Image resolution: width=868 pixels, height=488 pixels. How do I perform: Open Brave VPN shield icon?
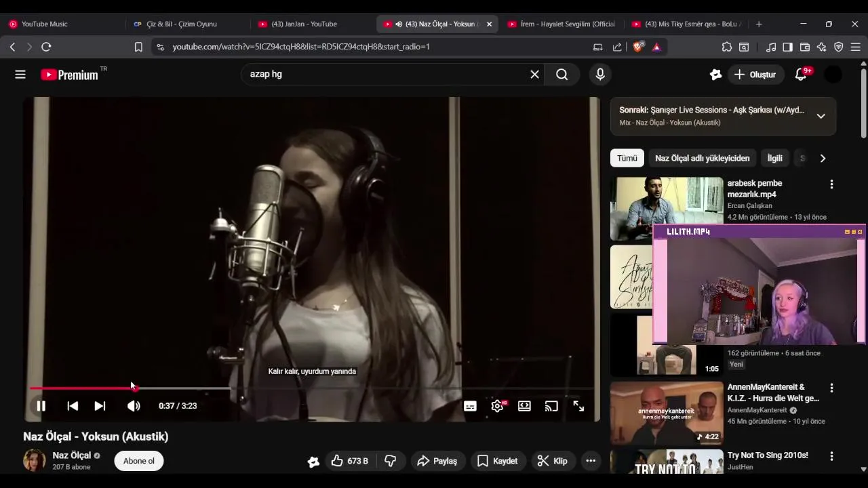click(x=839, y=47)
